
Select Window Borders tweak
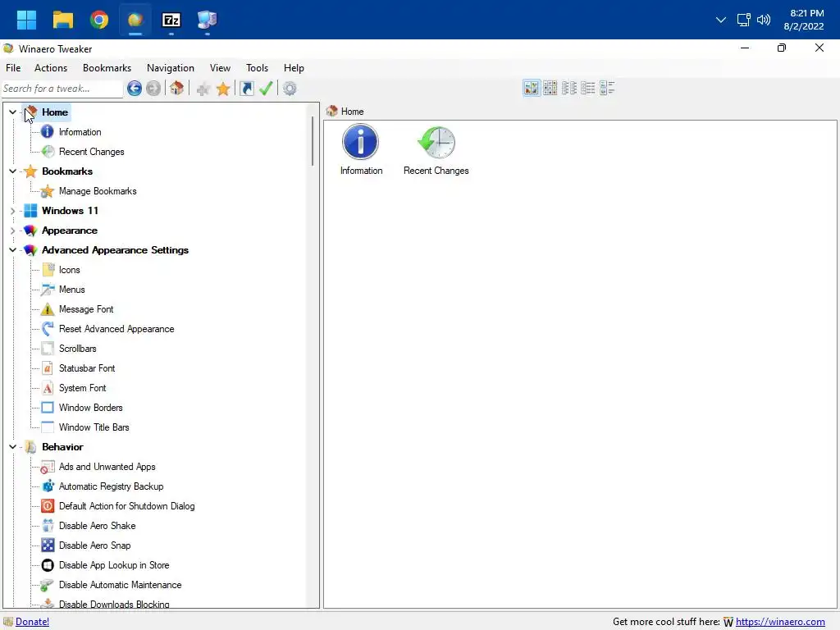tap(90, 408)
